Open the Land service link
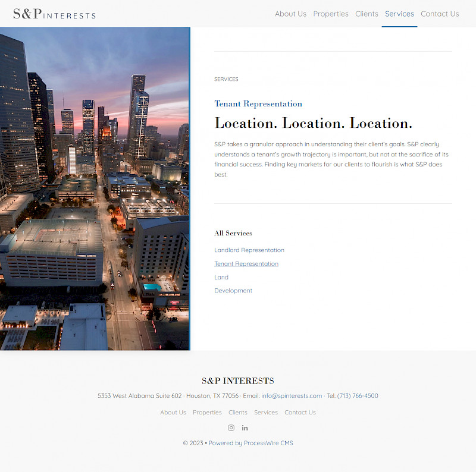Image resolution: width=476 pixels, height=472 pixels. [221, 278]
